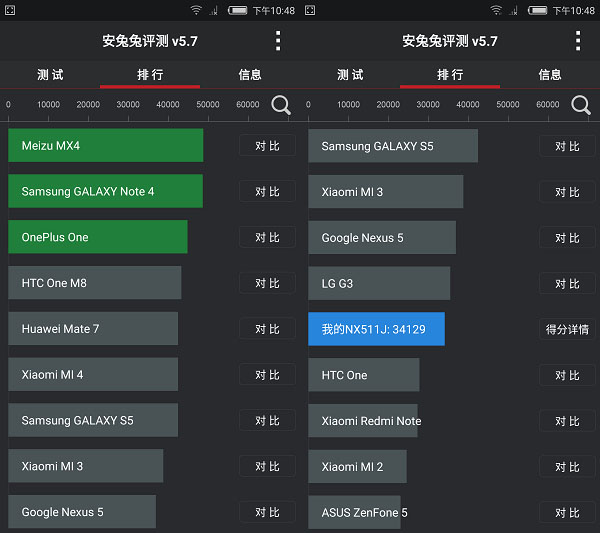The image size is (600, 533).
Task: Tap 我的NX511J: 34129 blue bar
Action: click(x=377, y=329)
